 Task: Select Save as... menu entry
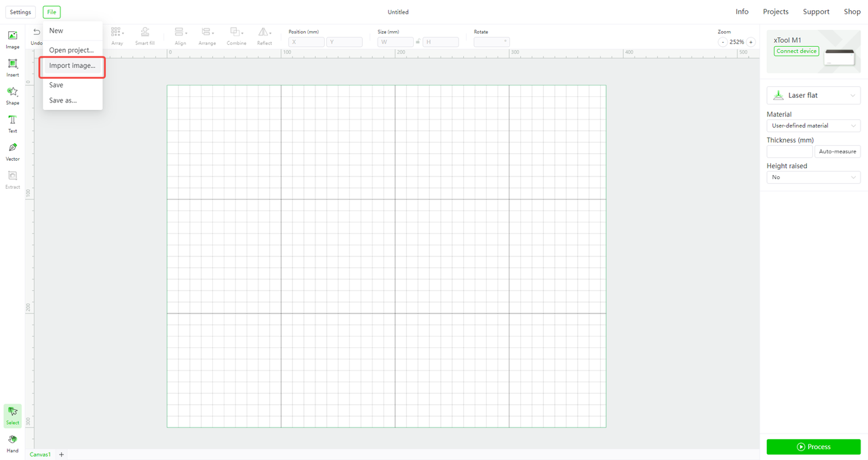click(x=63, y=100)
